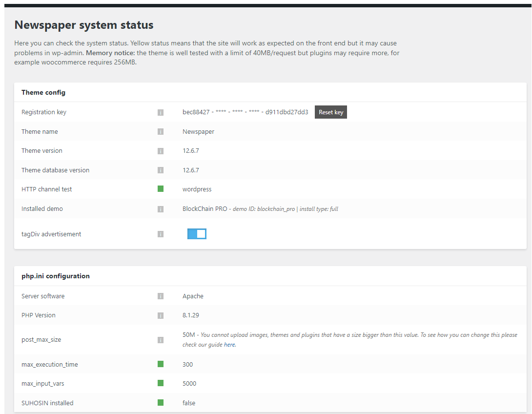Click the php.ini configuration section header
532x414 pixels.
tap(56, 276)
